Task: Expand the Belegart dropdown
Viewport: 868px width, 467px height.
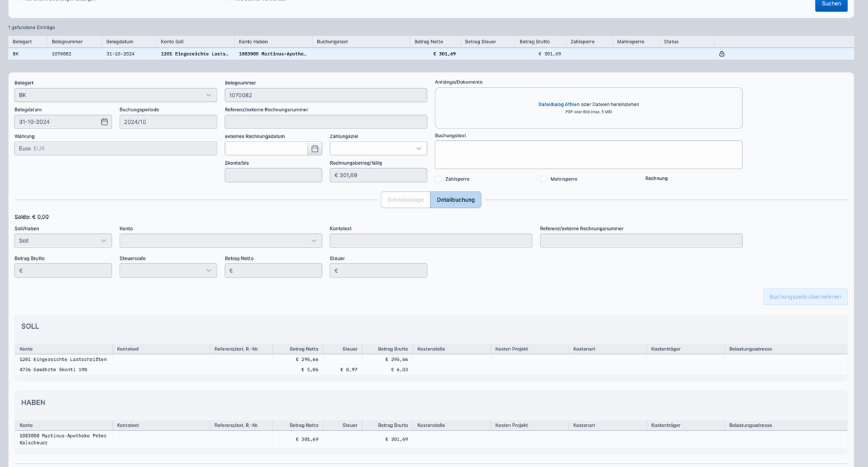Action: [116, 95]
